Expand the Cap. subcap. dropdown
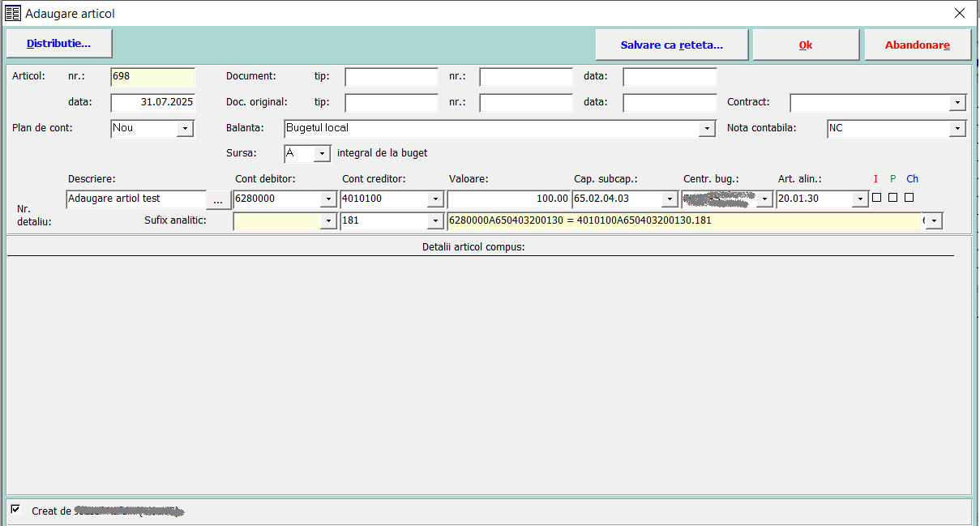 670,199
